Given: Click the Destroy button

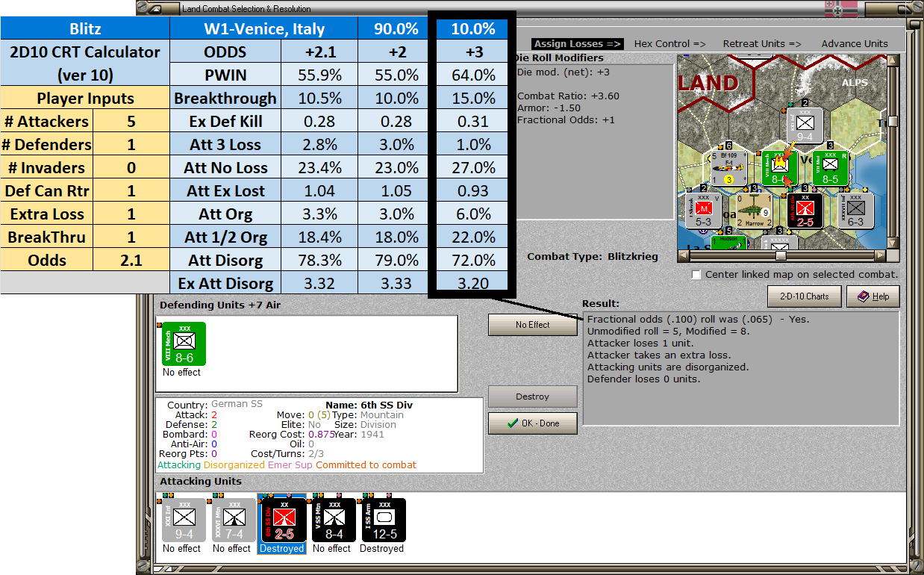Looking at the screenshot, I should (x=532, y=397).
